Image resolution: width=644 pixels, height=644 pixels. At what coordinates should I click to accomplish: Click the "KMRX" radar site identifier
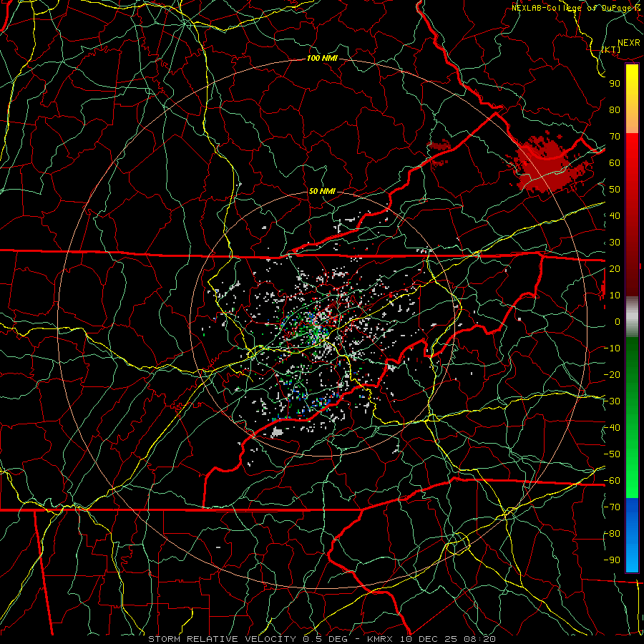click(x=379, y=639)
